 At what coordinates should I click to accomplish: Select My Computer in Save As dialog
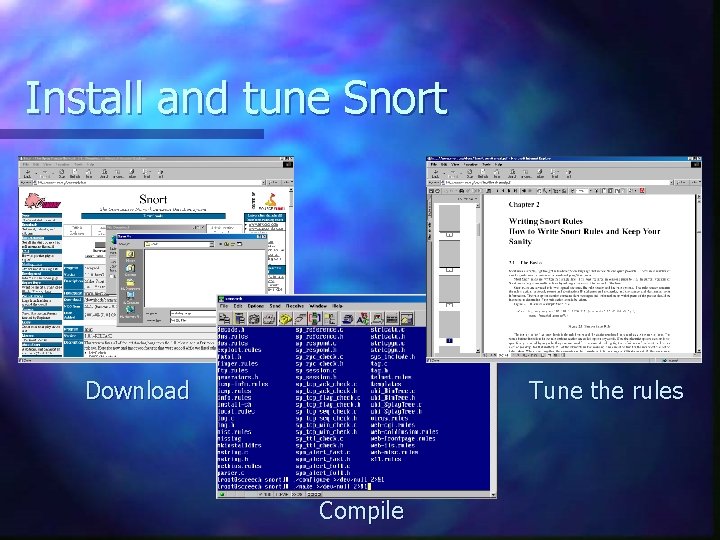[x=130, y=298]
